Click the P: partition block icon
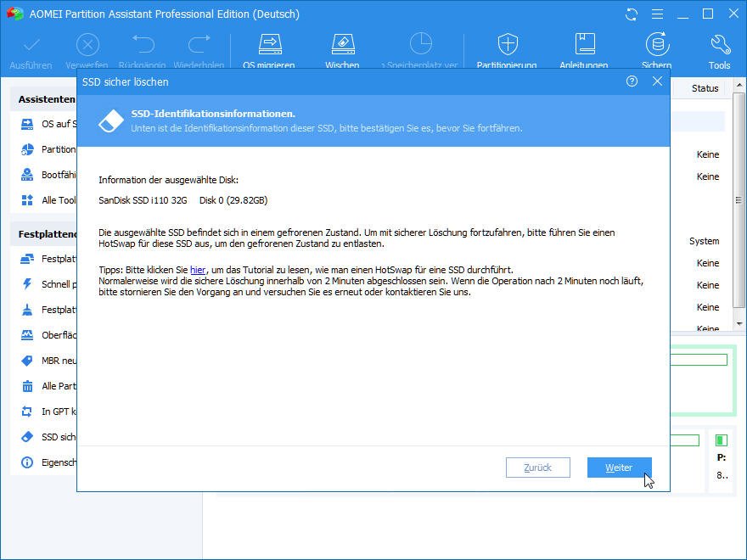This screenshot has height=560, width=747. [722, 440]
